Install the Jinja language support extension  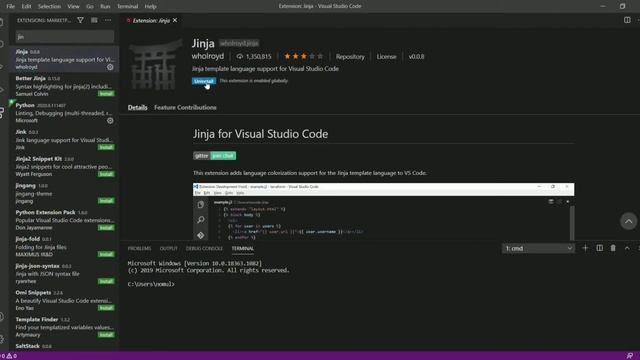click(106, 147)
